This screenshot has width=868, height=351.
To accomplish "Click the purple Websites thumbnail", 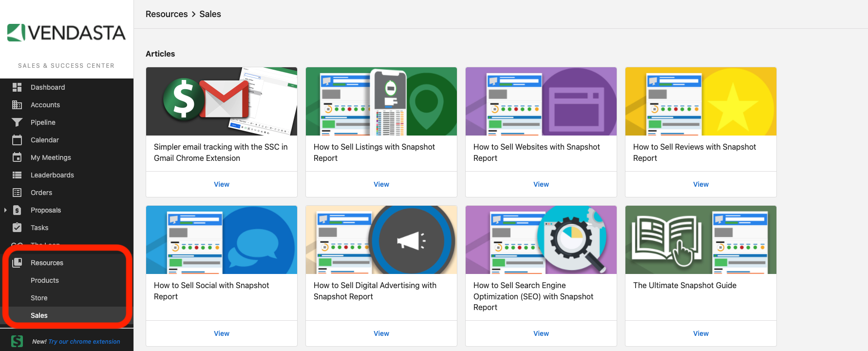I will pyautogui.click(x=541, y=101).
